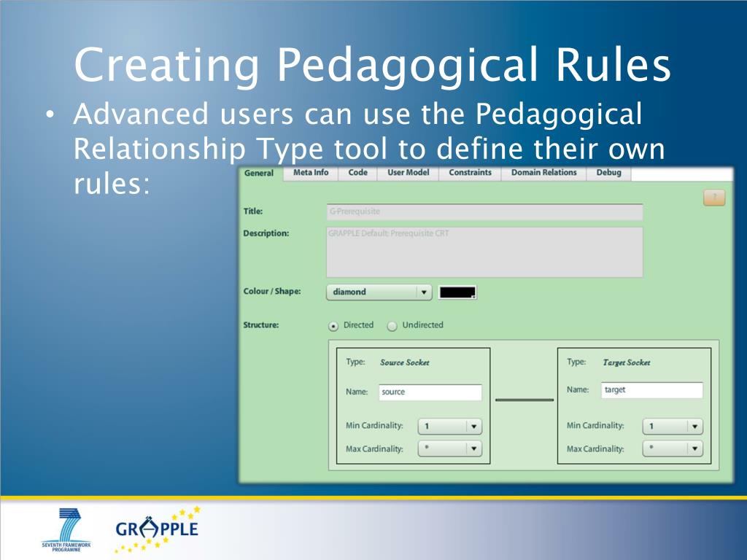747x560 pixels.
Task: Open Target Socket Max Cardinality dropdown
Action: [x=673, y=448]
